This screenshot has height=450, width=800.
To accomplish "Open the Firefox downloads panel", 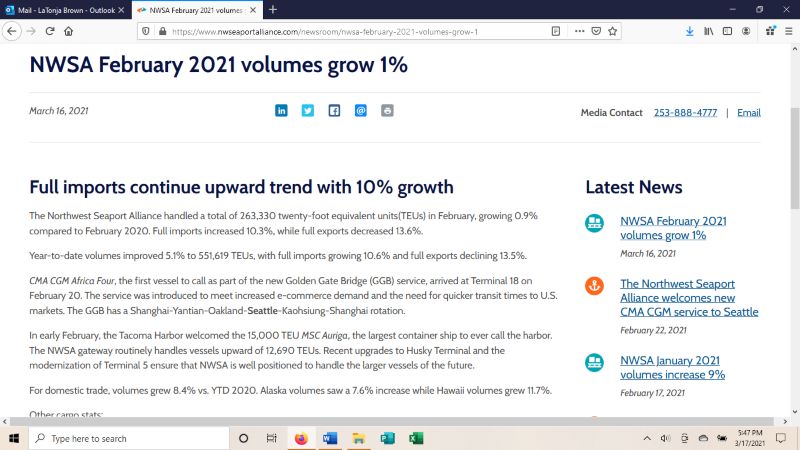I will [x=690, y=31].
